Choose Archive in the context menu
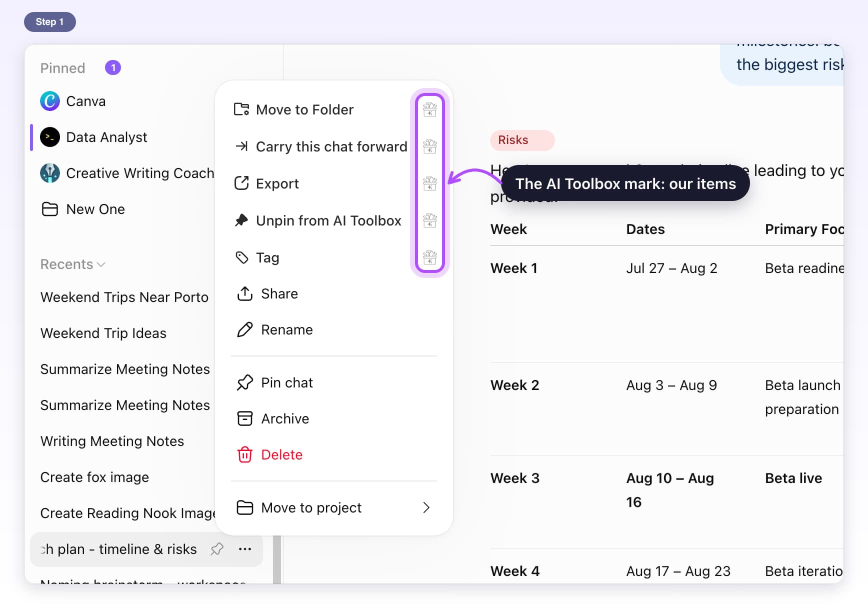868x608 pixels. 334,418
